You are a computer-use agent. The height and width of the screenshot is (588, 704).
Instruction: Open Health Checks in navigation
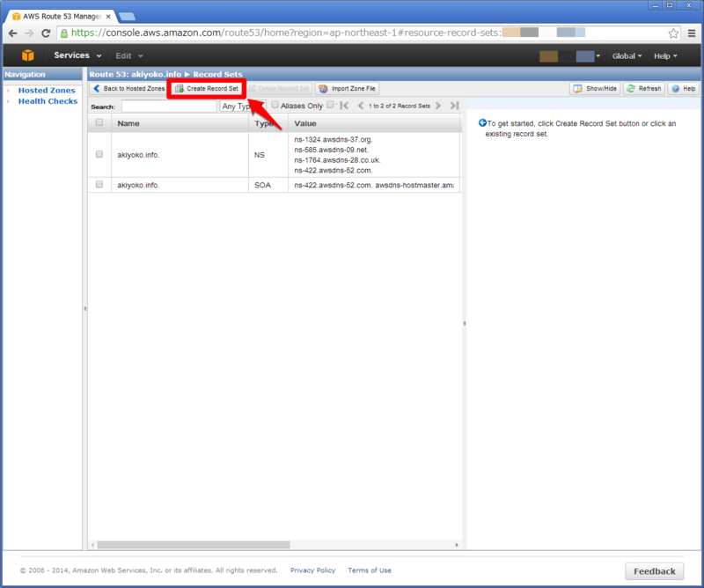point(48,101)
